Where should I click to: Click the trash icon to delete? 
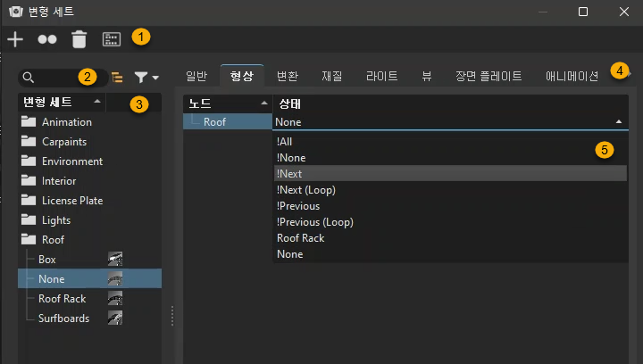pyautogui.click(x=79, y=39)
